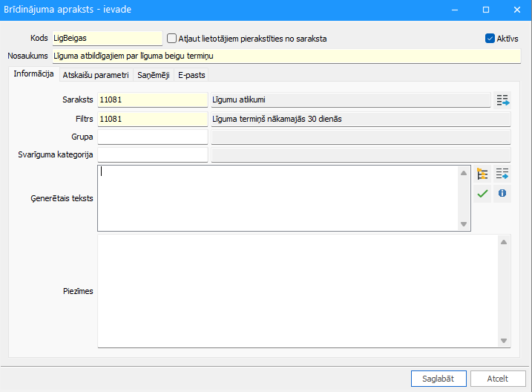Click the empty Svarīguma kategorija field
532x392 pixels.
pyautogui.click(x=153, y=154)
